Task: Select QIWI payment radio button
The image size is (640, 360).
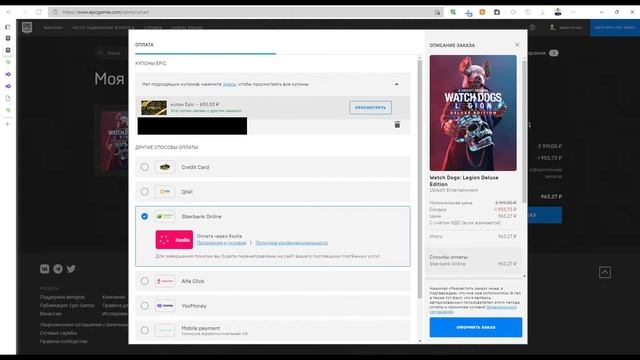Action: click(144, 191)
